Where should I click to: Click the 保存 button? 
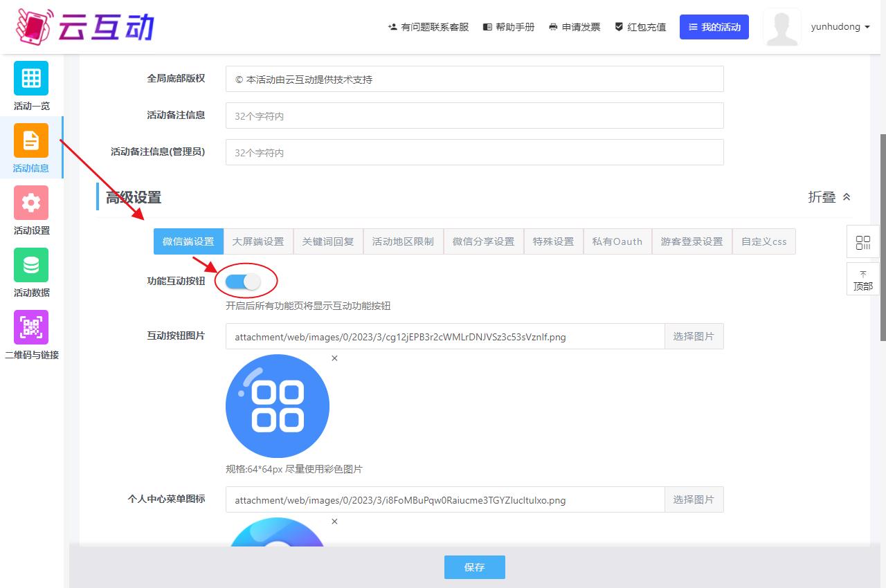pyautogui.click(x=474, y=567)
